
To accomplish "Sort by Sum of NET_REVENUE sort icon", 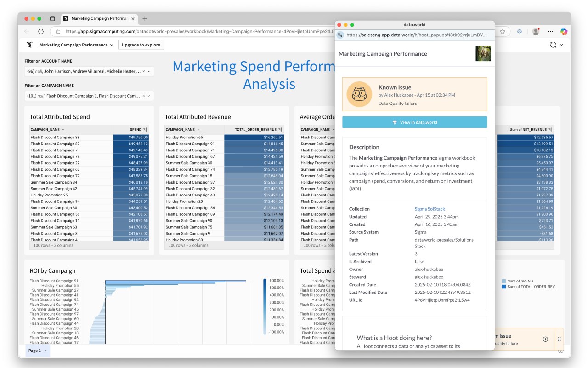I will (x=550, y=130).
